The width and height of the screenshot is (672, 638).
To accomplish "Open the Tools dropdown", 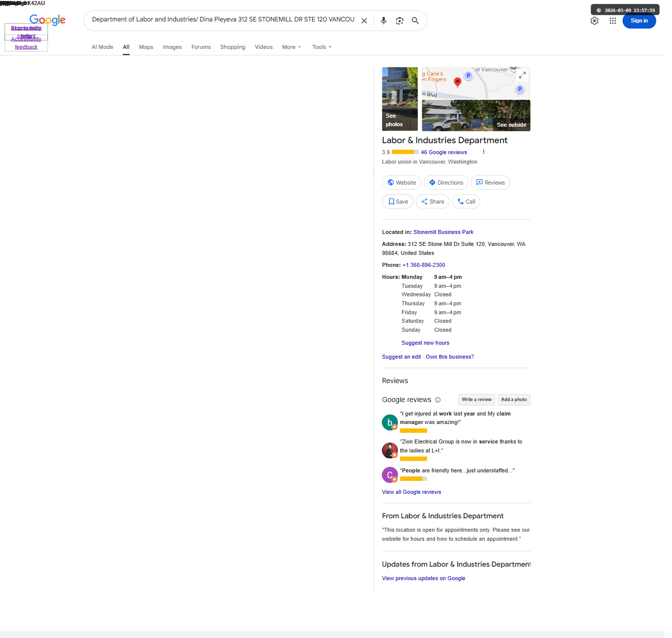I will point(322,47).
